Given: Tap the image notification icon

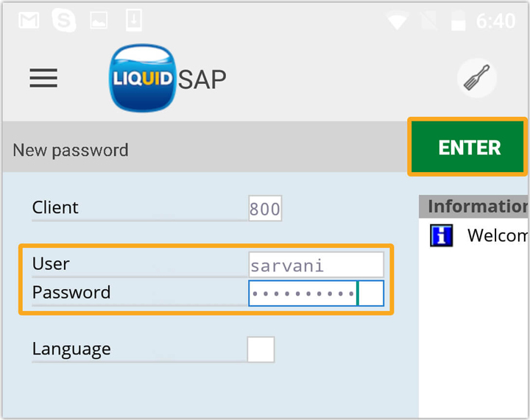Looking at the screenshot, I should click(x=99, y=21).
